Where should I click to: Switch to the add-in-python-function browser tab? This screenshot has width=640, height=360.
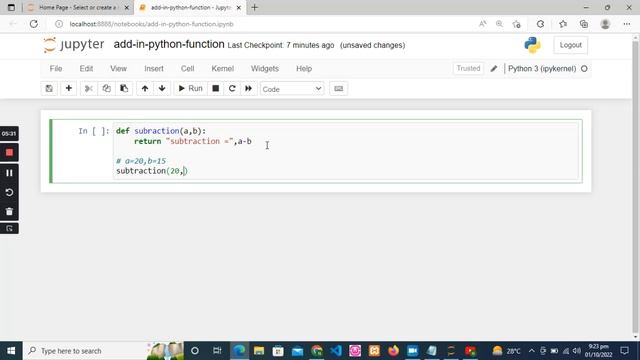(x=191, y=7)
